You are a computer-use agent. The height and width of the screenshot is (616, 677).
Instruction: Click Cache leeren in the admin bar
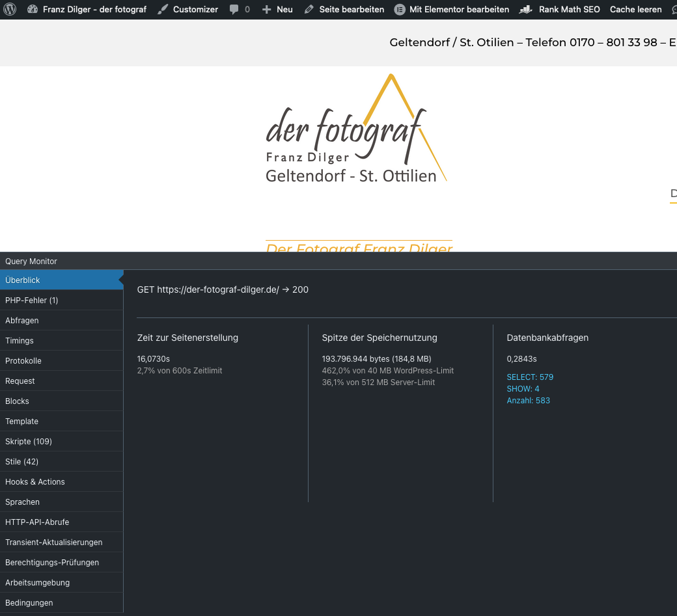pos(635,10)
